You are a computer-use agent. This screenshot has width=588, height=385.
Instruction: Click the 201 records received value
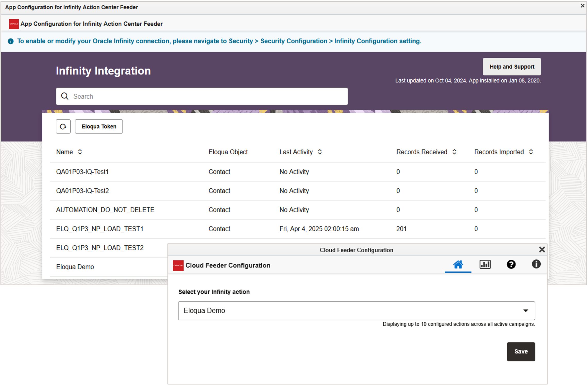pyautogui.click(x=401, y=229)
